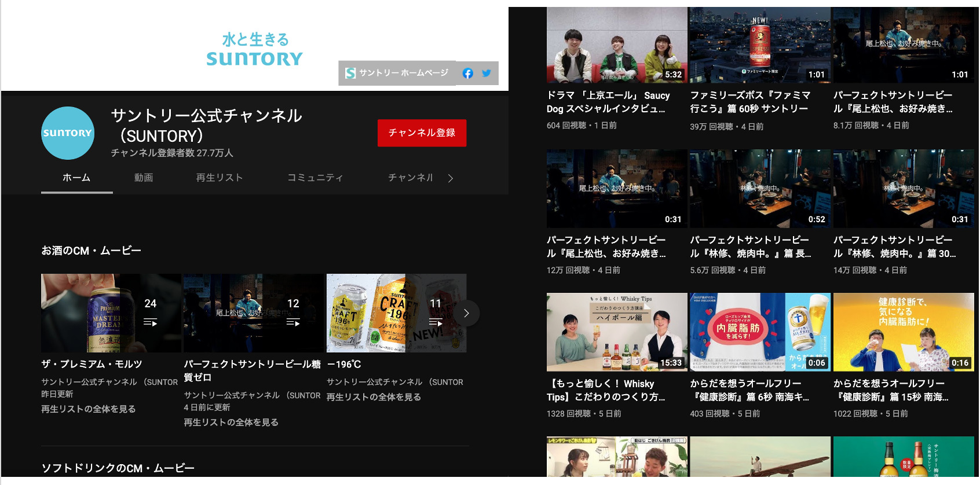
Task: Switch to the 動画 tab
Action: coord(144,178)
